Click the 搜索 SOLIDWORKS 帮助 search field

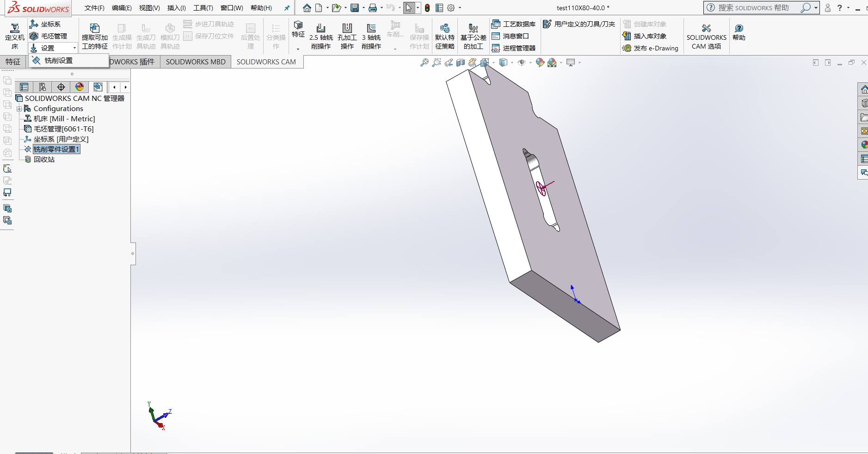point(758,8)
